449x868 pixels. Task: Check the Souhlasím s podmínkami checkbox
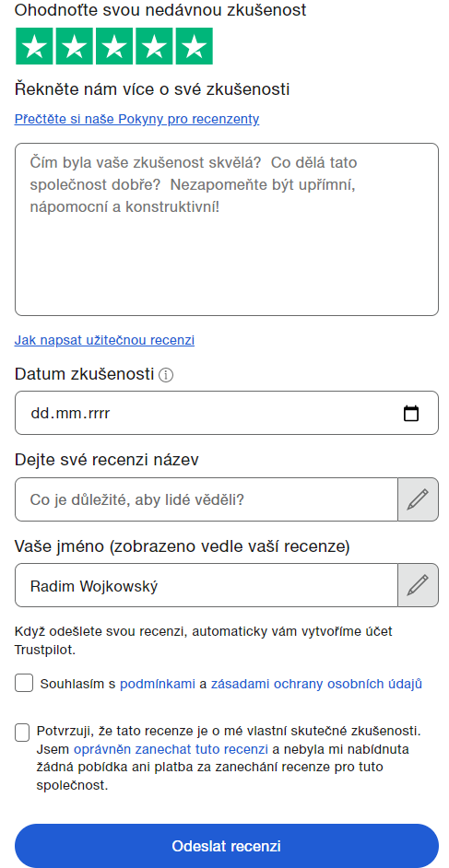click(24, 683)
